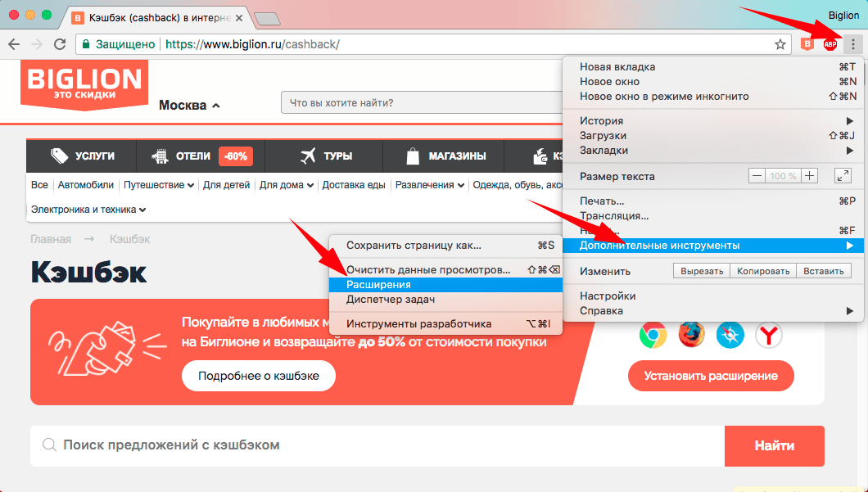Choose Печать from the menu

pyautogui.click(x=713, y=201)
